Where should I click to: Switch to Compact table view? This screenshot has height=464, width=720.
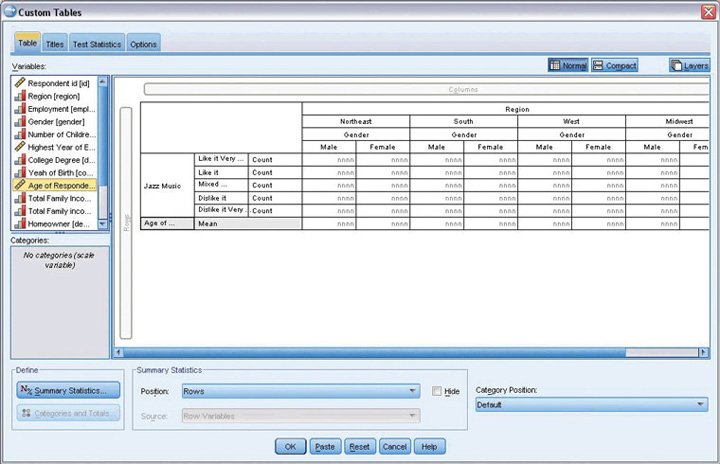coord(615,66)
